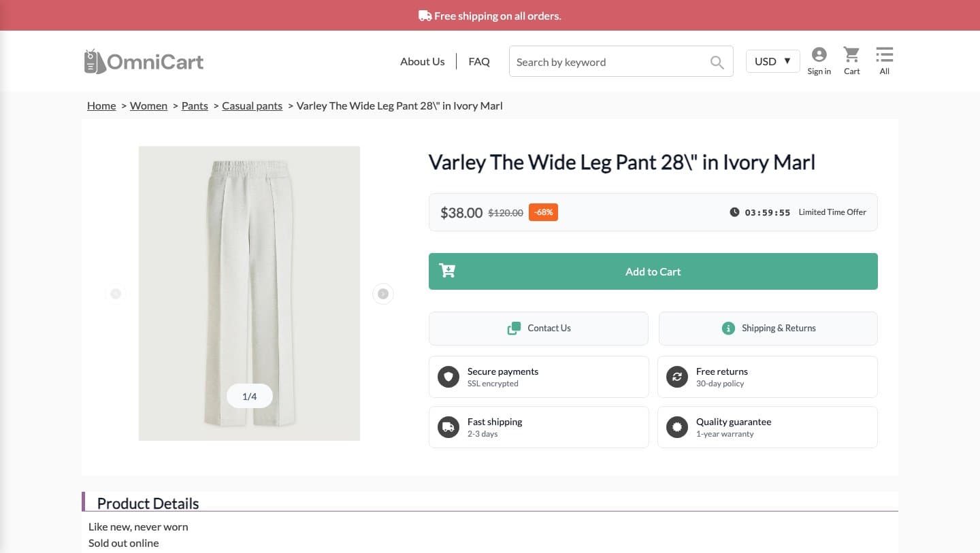Click the search magnifier icon
Screen dimensions: 980x553
(717, 62)
